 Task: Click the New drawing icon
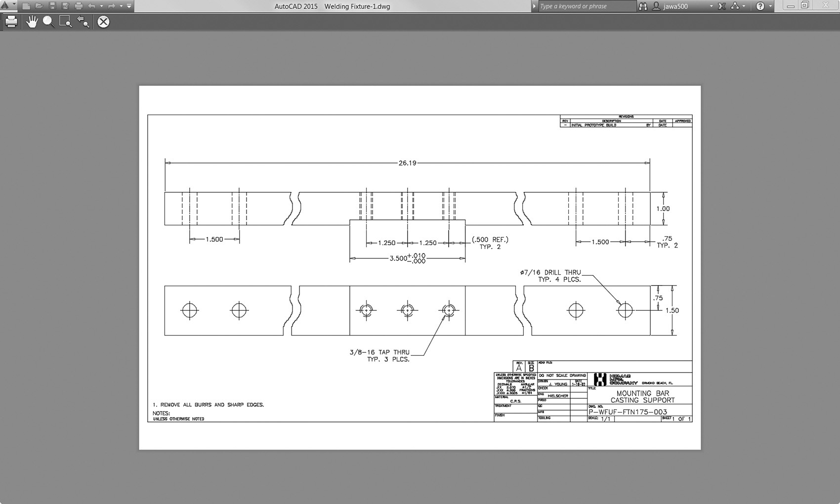pyautogui.click(x=26, y=6)
